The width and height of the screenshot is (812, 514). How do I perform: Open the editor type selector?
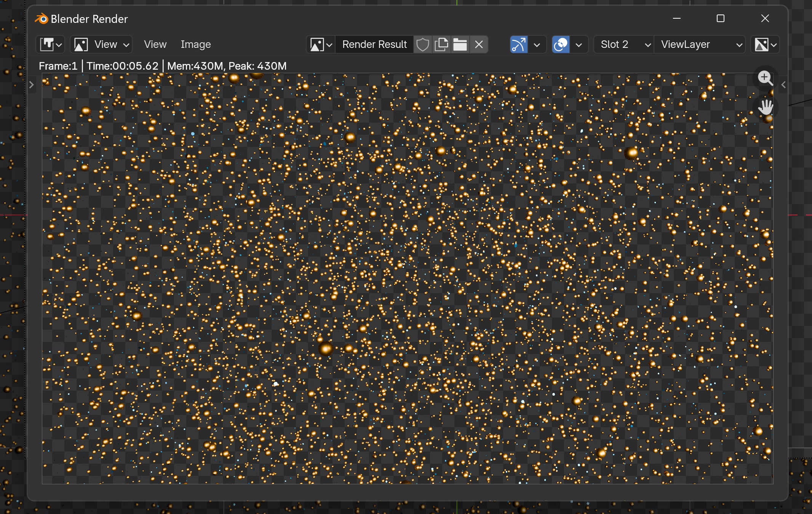tap(50, 45)
